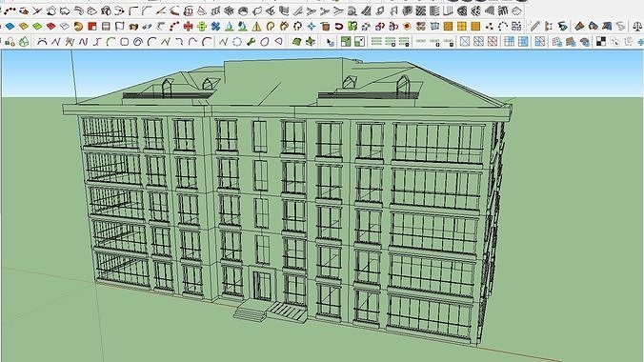This screenshot has height=362, width=644.
Task: Select the green puzzle piece icon
Action: coord(352,27)
